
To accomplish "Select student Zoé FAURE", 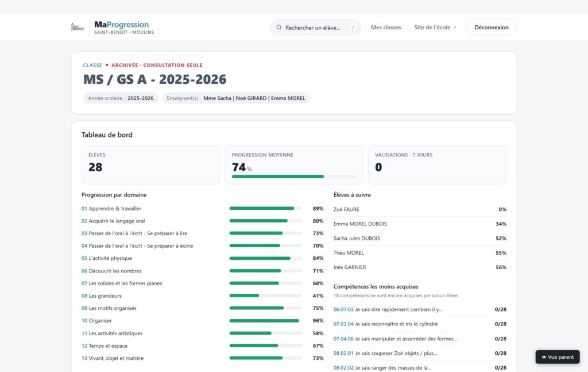I will (x=420, y=209).
